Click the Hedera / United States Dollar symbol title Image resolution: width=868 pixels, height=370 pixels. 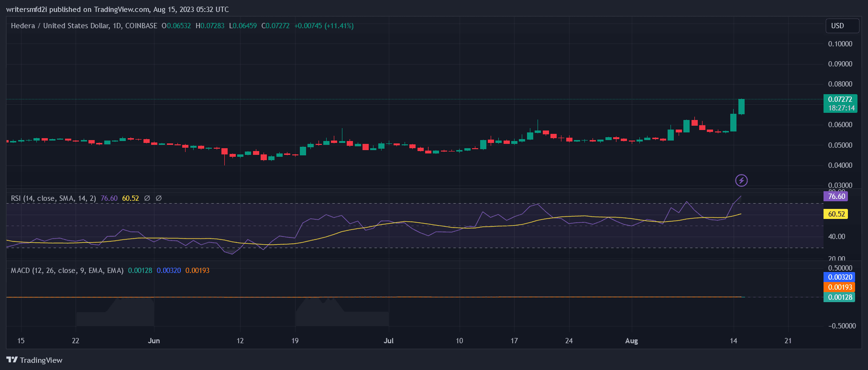84,26
